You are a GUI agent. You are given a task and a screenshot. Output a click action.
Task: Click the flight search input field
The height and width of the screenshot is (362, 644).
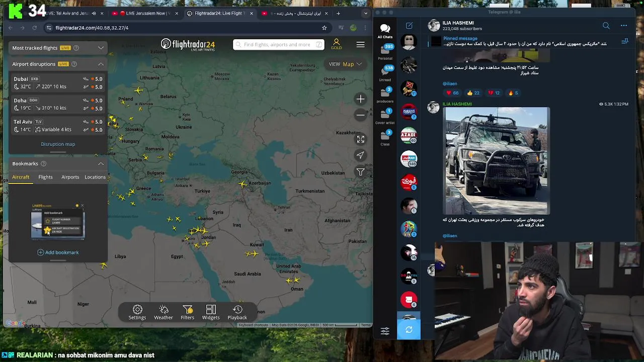coord(278,44)
